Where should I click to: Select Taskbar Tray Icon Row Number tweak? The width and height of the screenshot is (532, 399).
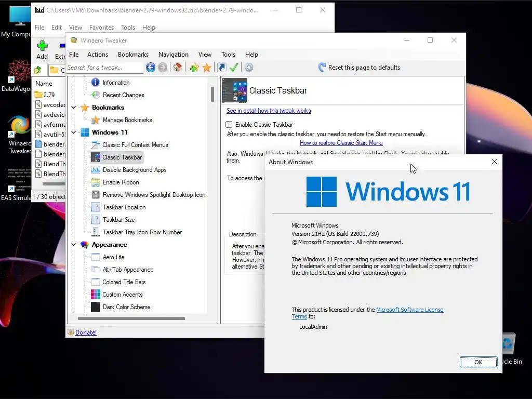point(142,232)
